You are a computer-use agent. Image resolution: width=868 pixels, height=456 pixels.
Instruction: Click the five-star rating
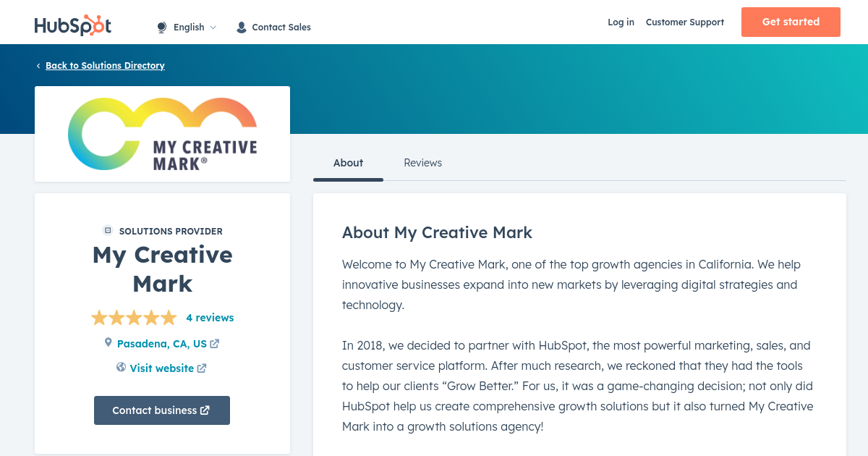tap(134, 318)
